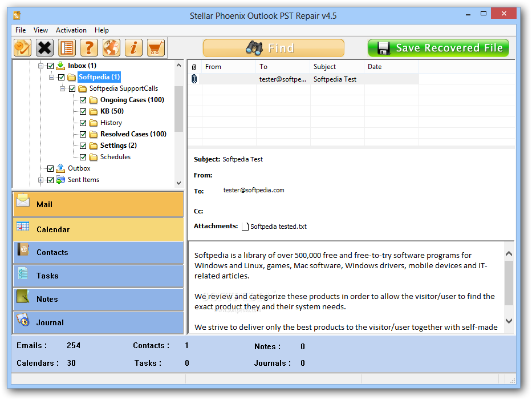Screen dimensions: 532x400
Task: Click the Calendar grid icon
Action: (23, 226)
